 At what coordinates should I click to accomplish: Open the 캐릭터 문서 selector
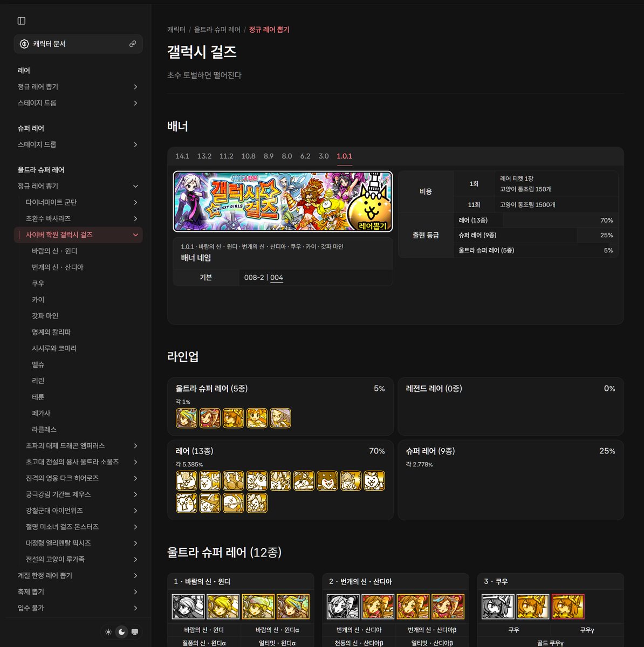pyautogui.click(x=78, y=44)
